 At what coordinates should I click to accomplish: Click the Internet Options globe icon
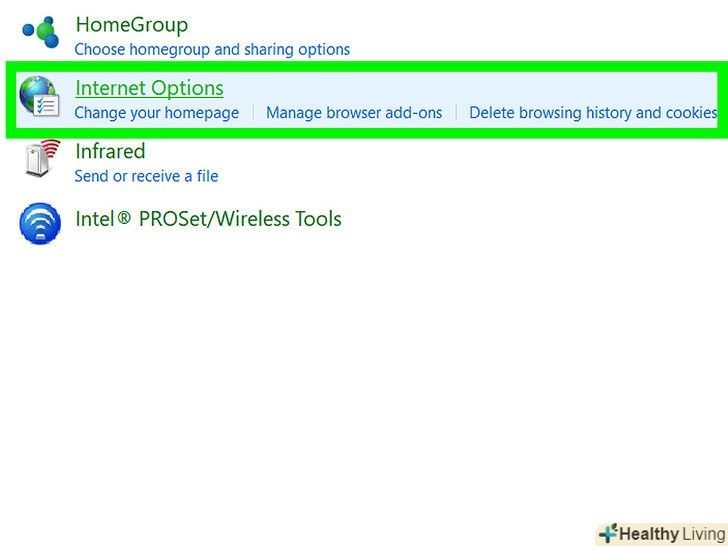tap(39, 97)
